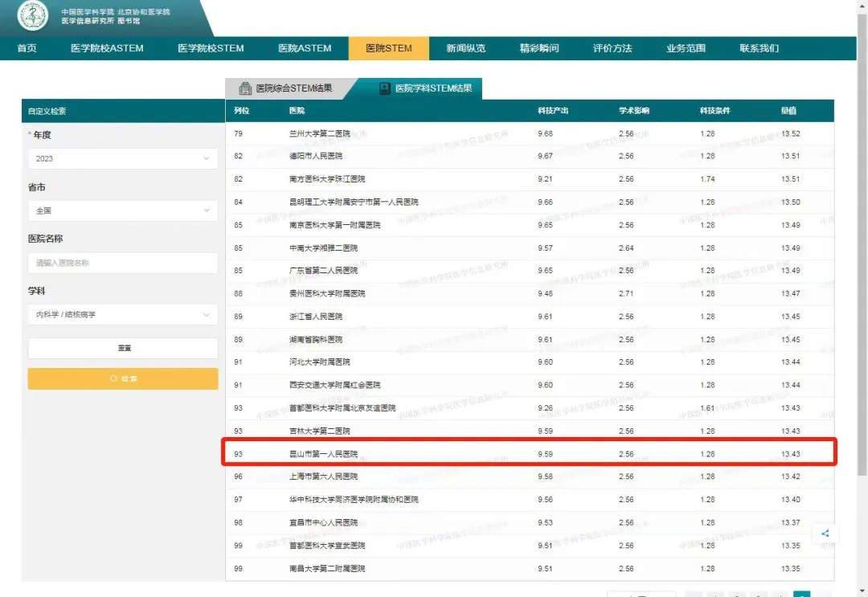The height and width of the screenshot is (597, 868).
Task: Select 医院ASTEM in the navigation bar
Action: (305, 48)
